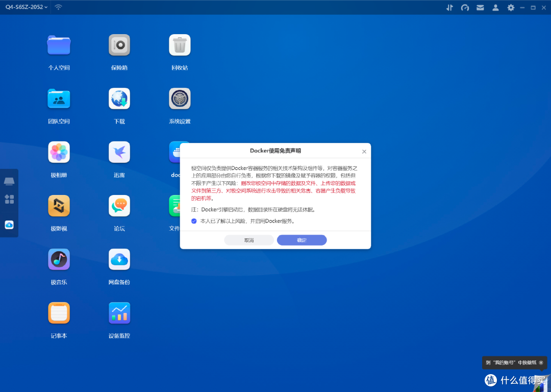This screenshot has width=551, height=392.
Task: Click the Docker使用免责声明 dialog title
Action: tap(275, 151)
